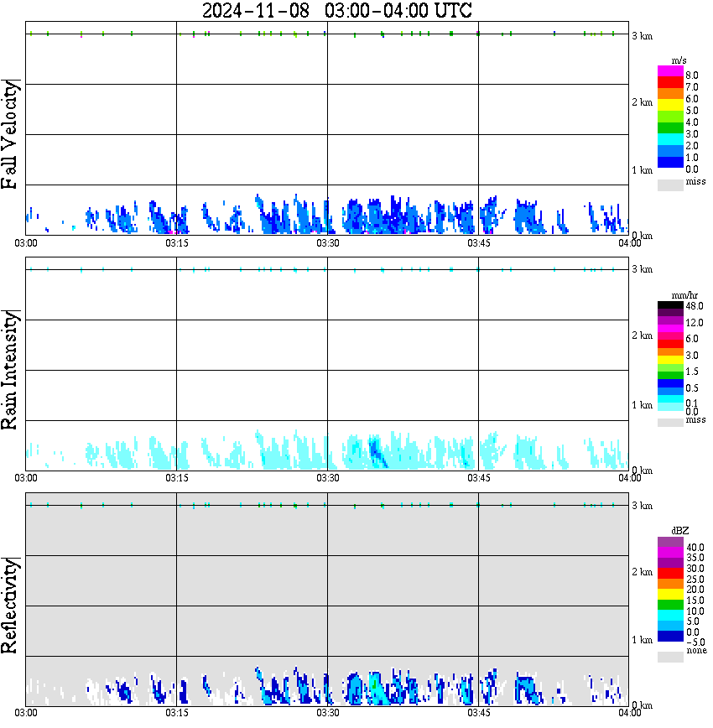Pick the yellow 5.0 m/s velocity swatch
Image resolution: width=713 pixels, height=728 pixels.
[670, 106]
